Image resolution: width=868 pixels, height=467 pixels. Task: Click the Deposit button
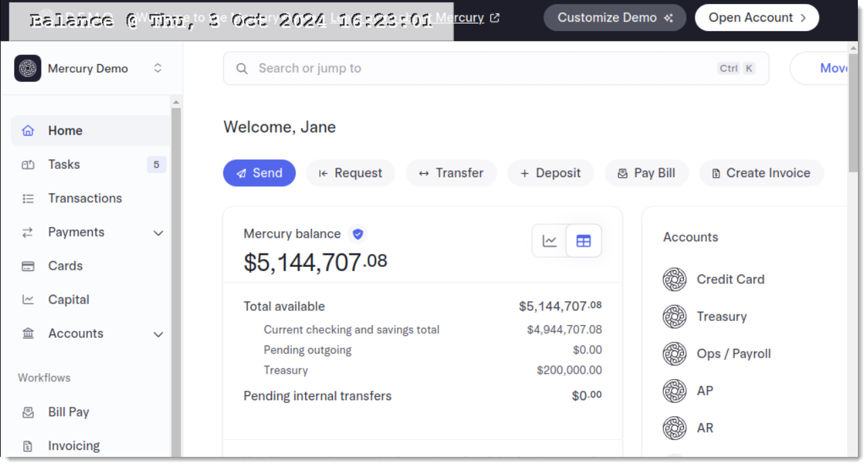pyautogui.click(x=551, y=173)
